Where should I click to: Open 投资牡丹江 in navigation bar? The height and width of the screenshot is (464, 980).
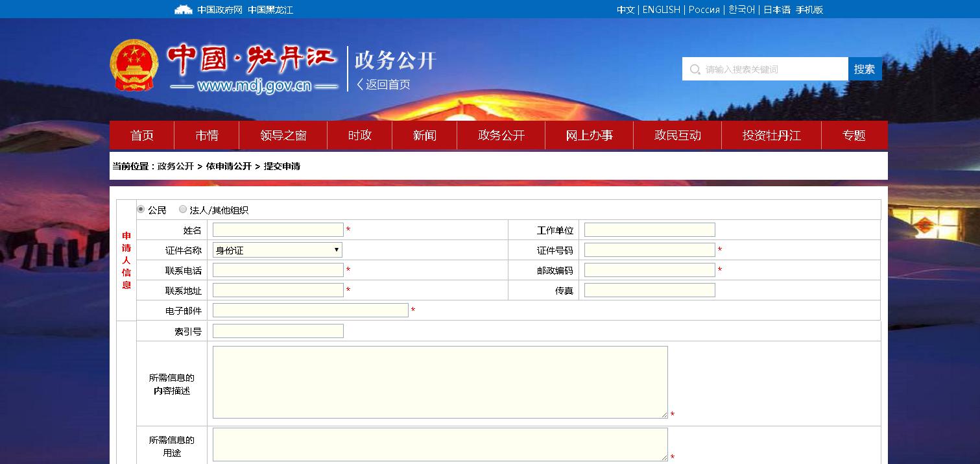tap(771, 136)
